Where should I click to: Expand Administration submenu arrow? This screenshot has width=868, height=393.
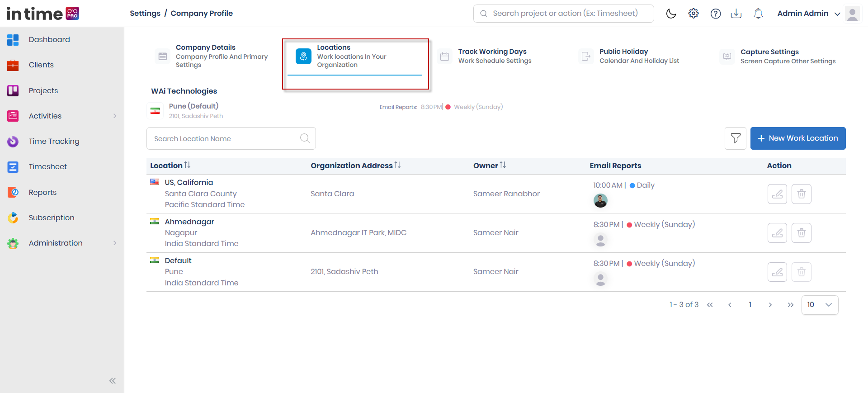click(115, 243)
